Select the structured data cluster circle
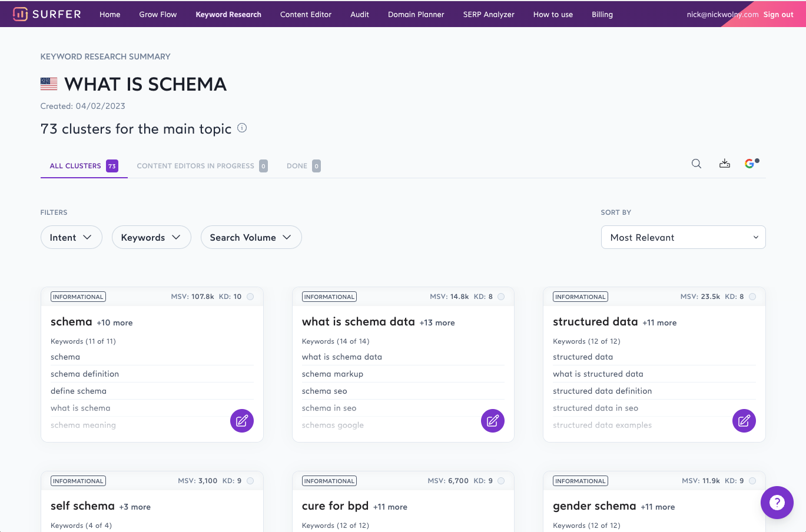 [752, 297]
